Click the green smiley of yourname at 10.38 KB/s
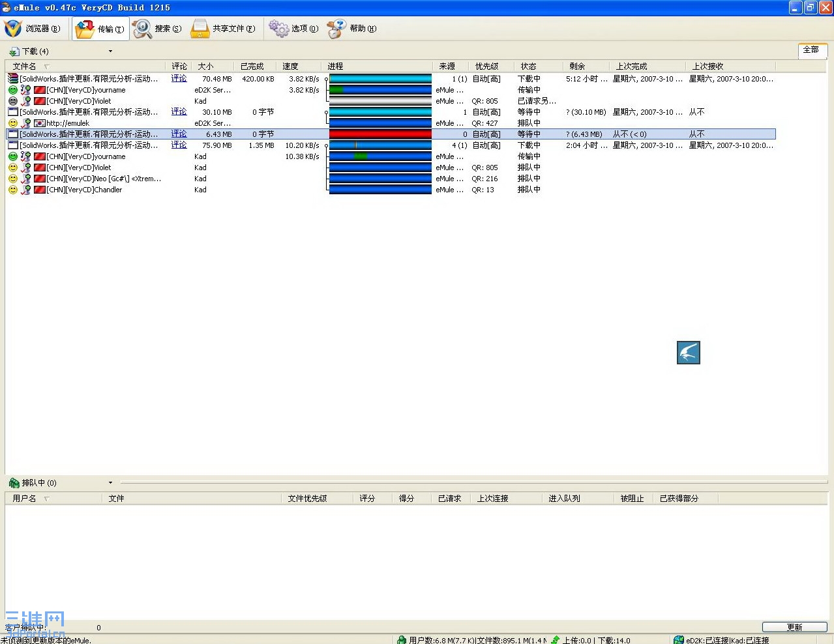Image resolution: width=834 pixels, height=644 pixels. pos(12,156)
